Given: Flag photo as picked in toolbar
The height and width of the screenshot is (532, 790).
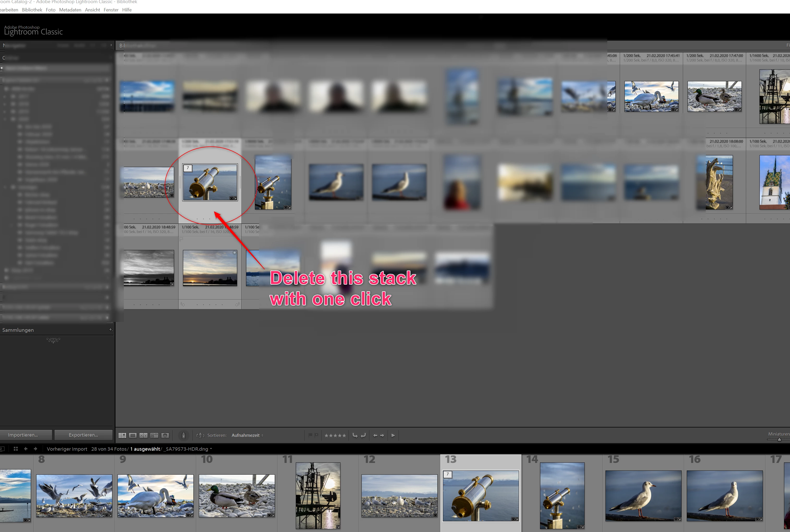Looking at the screenshot, I should pyautogui.click(x=310, y=435).
